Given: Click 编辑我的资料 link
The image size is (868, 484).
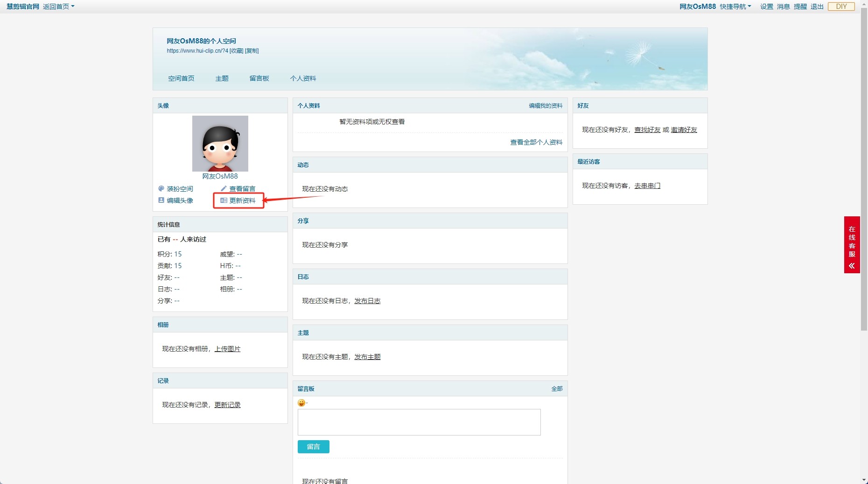Looking at the screenshot, I should (x=546, y=106).
